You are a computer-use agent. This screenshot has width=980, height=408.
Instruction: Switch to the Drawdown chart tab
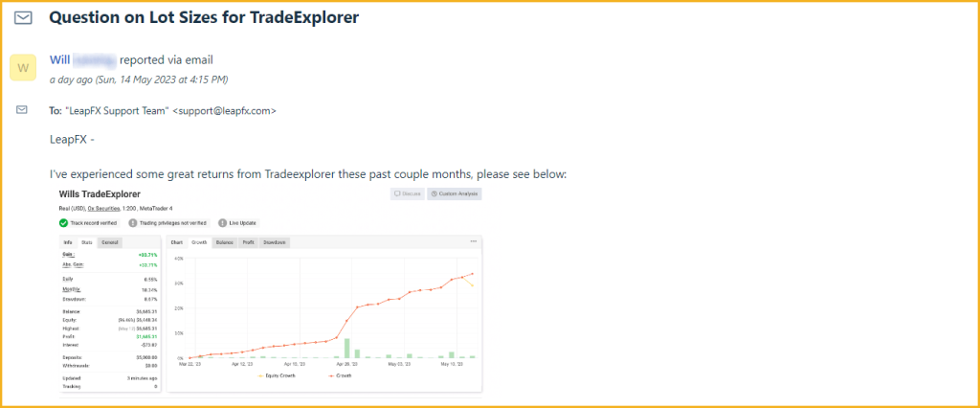275,242
